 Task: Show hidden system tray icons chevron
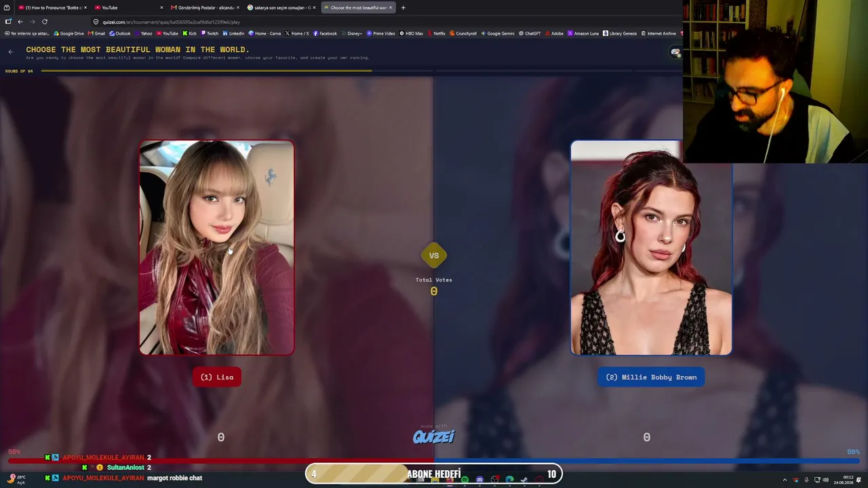tap(785, 480)
